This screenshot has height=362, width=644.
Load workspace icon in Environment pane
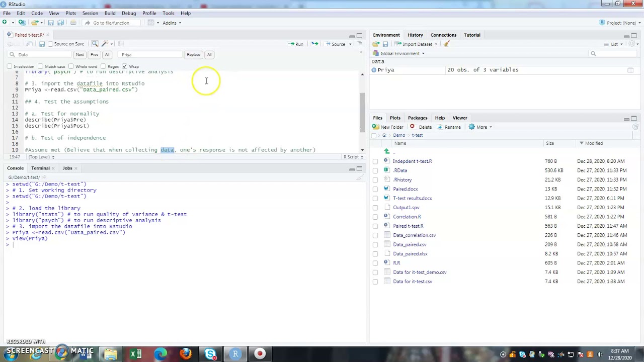[x=376, y=44]
